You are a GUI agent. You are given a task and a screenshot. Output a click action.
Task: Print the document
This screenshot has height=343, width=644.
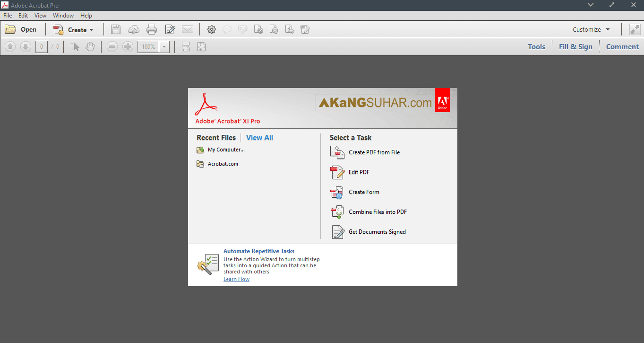pos(152,29)
